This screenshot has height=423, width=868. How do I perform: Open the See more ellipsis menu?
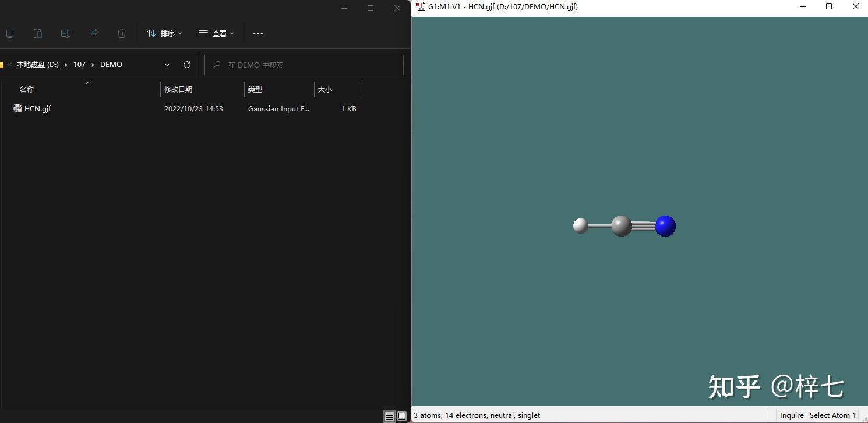[x=258, y=33]
